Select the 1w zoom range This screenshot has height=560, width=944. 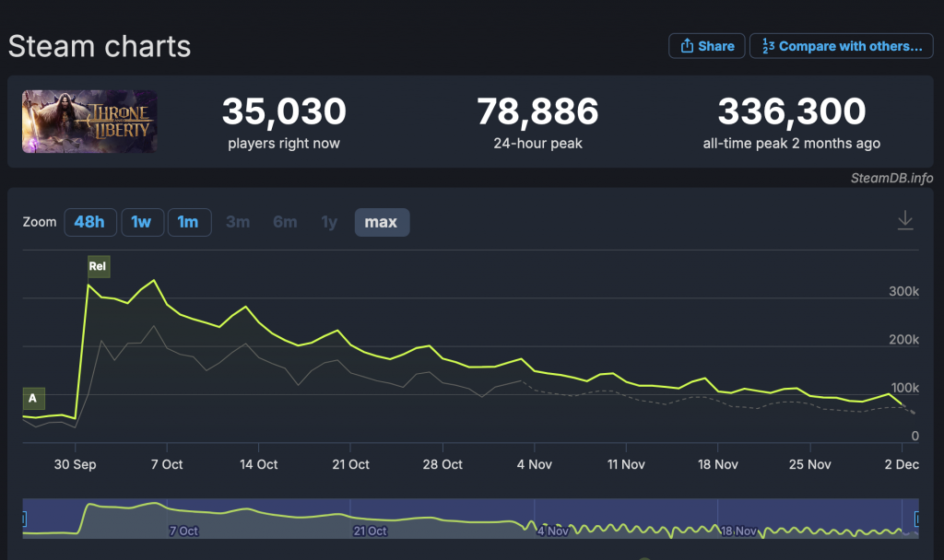point(142,222)
